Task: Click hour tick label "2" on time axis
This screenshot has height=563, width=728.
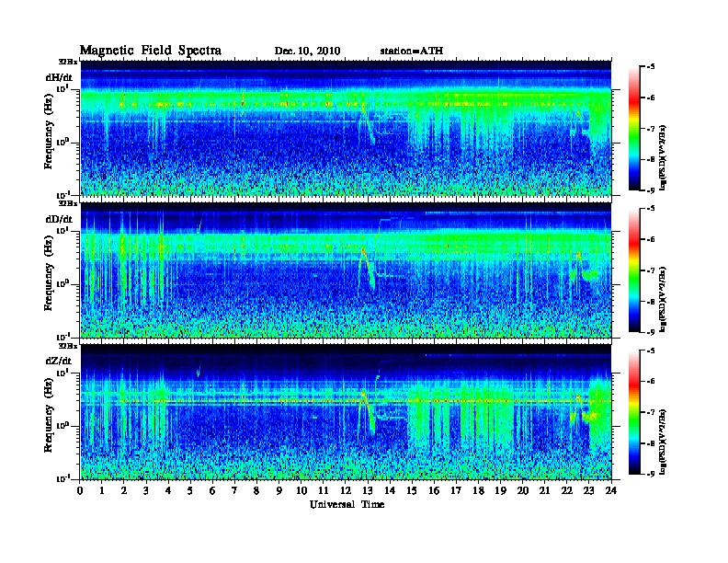Action: [124, 490]
